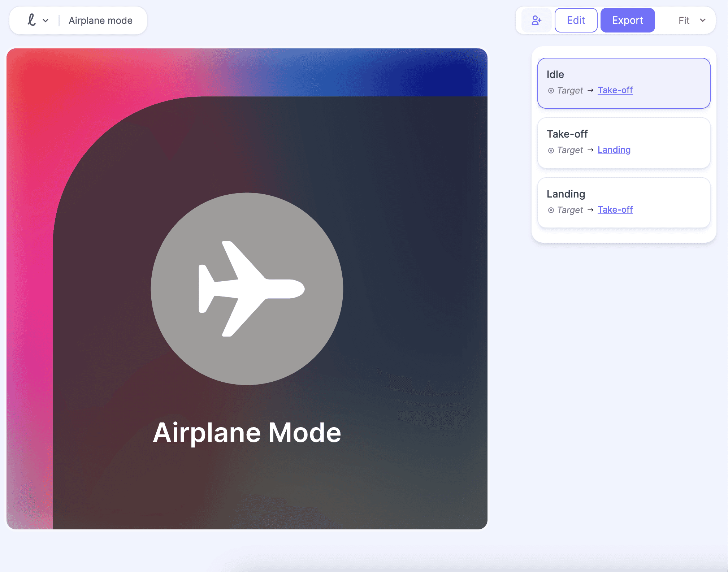Click the Take-off state title
This screenshot has height=572, width=728.
[x=567, y=134]
